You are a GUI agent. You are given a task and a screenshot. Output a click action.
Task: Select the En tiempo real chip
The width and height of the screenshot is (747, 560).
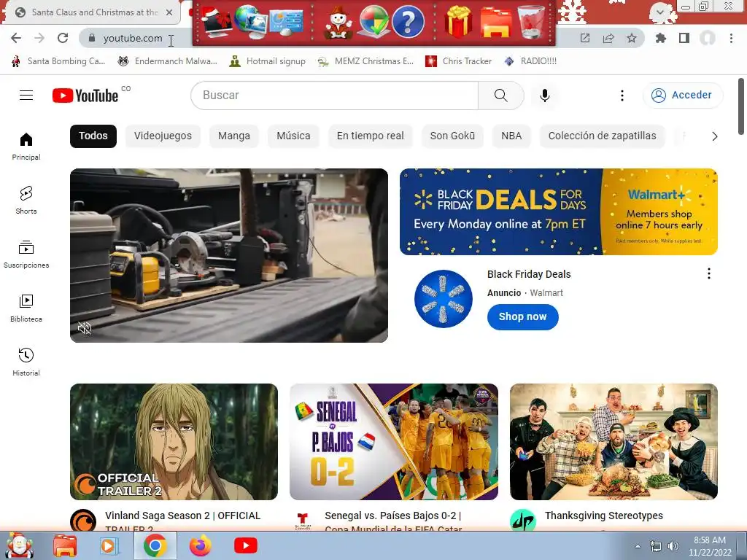coord(370,136)
